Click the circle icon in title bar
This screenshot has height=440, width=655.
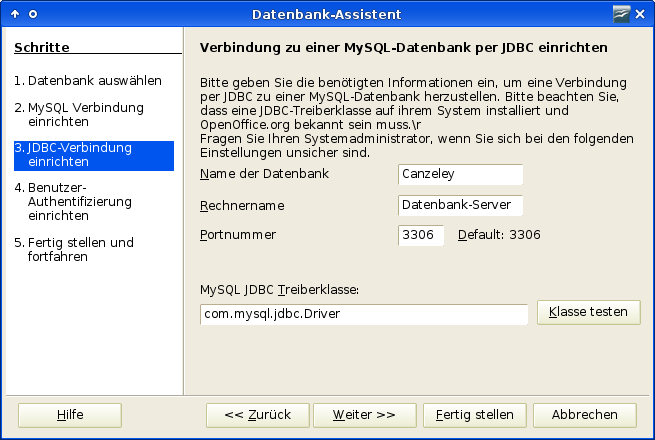[x=33, y=14]
